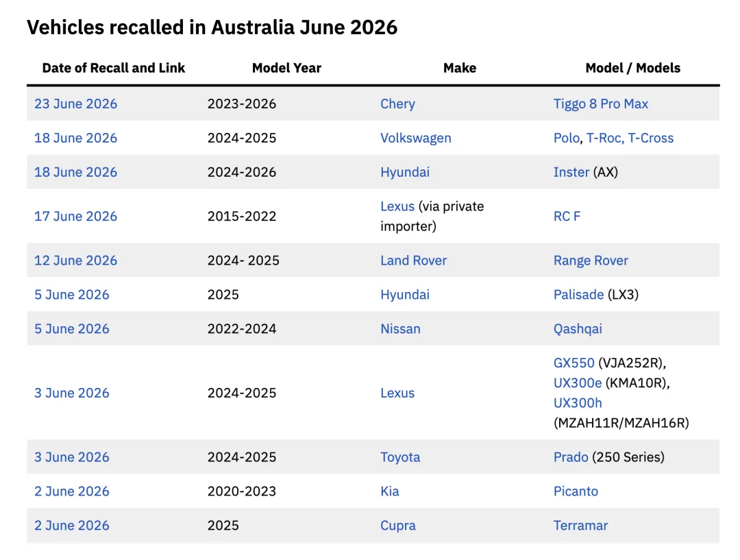Open the 3 June 2026 Lexus recall link

72,393
